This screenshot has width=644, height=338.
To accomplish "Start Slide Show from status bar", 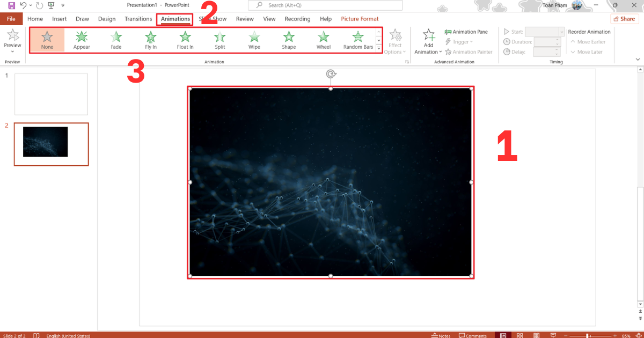I will click(x=552, y=335).
